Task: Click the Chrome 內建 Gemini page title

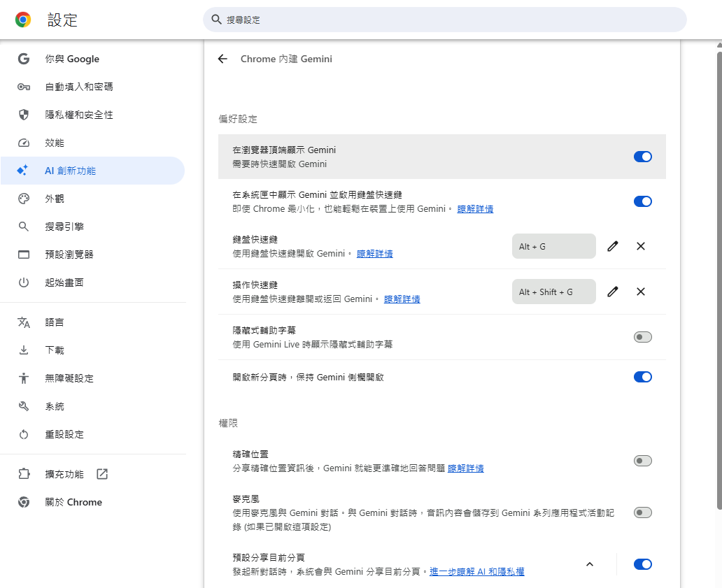Action: (x=286, y=59)
